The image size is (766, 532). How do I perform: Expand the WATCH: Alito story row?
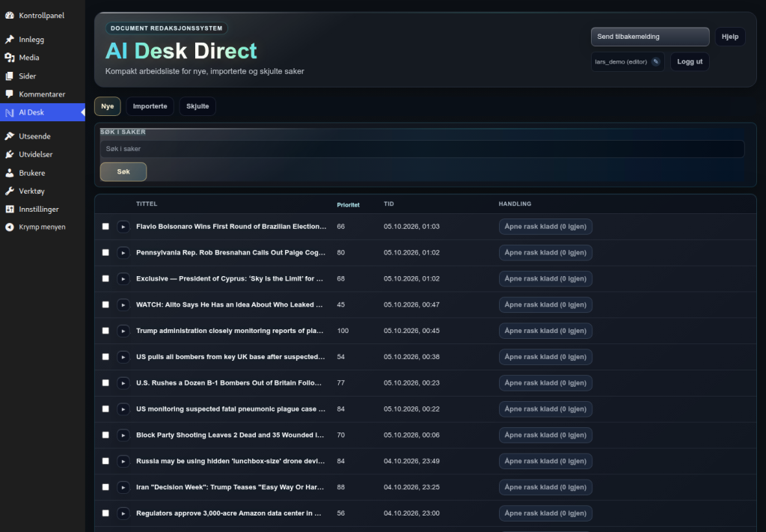(x=123, y=305)
